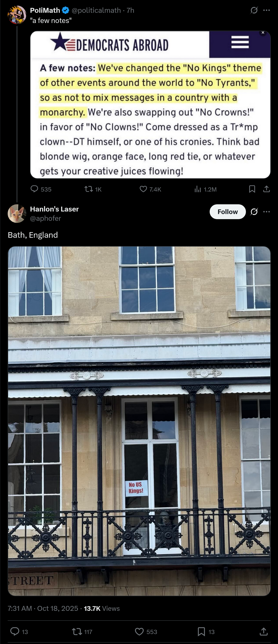278x644 pixels.
Task: Expand more options on Hanlon's Laser post
Action: [x=266, y=212]
